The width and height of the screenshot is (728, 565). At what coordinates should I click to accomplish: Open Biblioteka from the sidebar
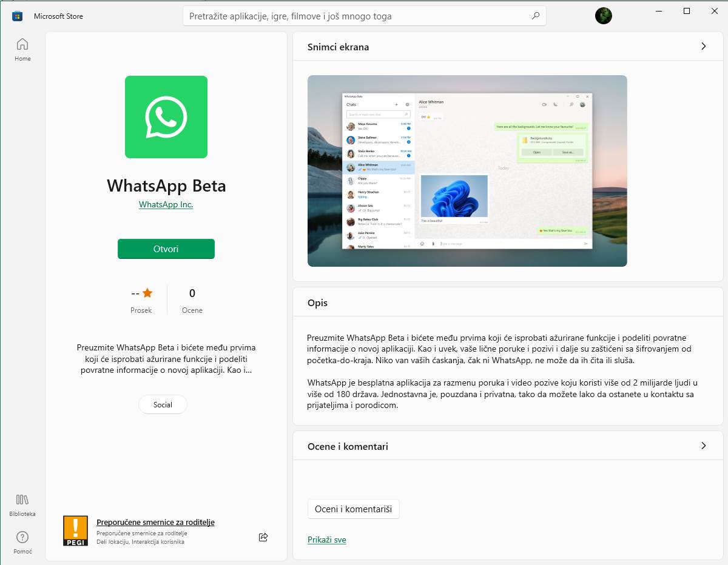(x=22, y=504)
